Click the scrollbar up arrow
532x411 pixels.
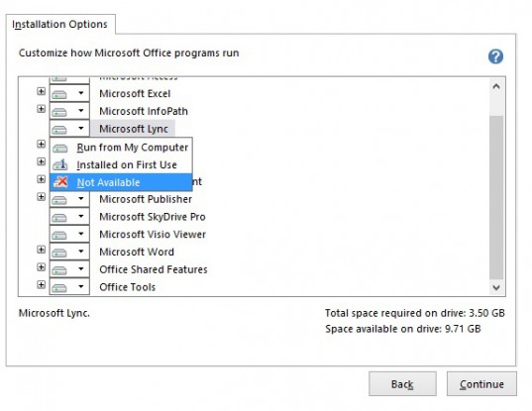pyautogui.click(x=496, y=86)
